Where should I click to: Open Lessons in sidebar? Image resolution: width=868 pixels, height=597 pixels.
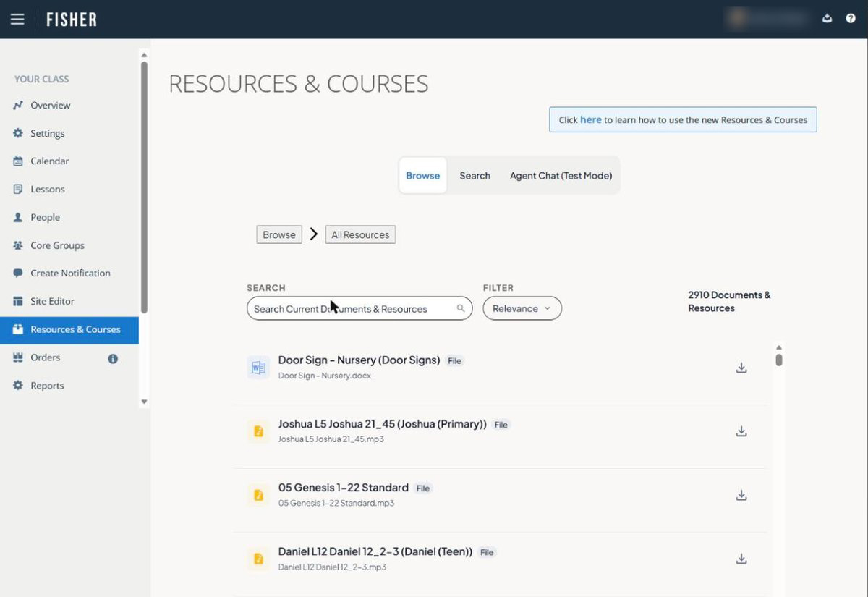pyautogui.click(x=48, y=190)
